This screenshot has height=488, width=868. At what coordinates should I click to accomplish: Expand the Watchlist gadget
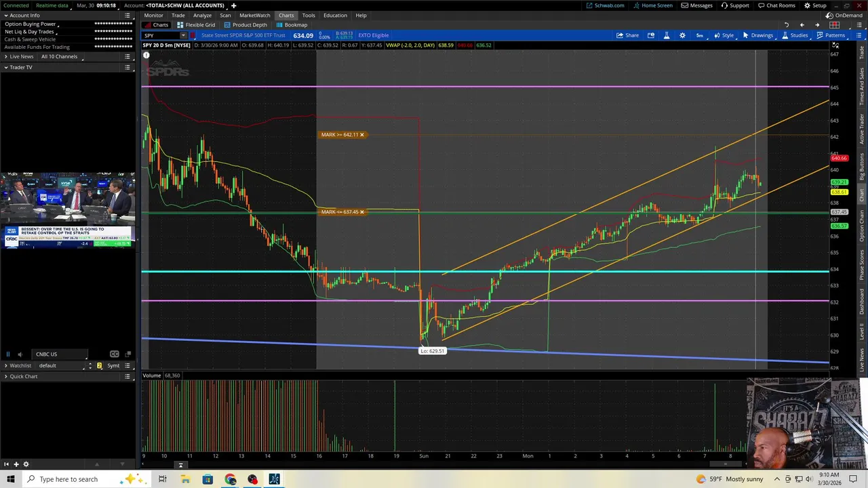click(x=6, y=365)
